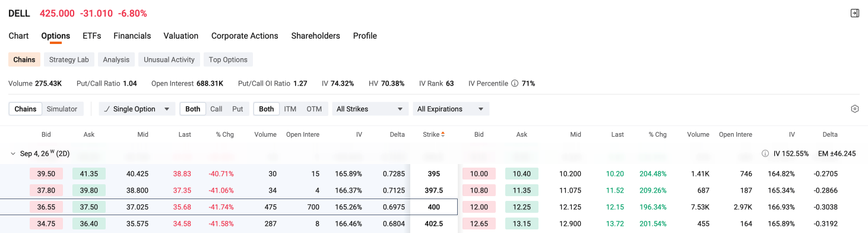Click call ask 41.35 for strike 395
868x233 pixels.
pos(89,174)
